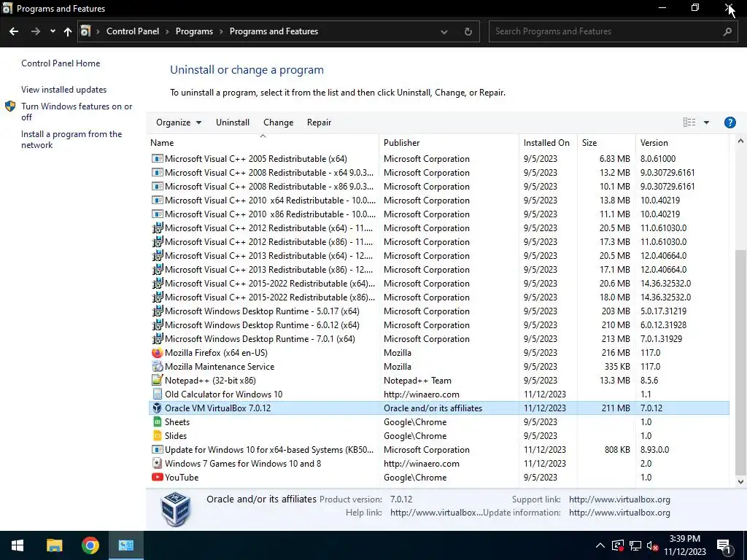Click the scroll up arrow of the list
The height and width of the screenshot is (560, 747).
(740, 141)
